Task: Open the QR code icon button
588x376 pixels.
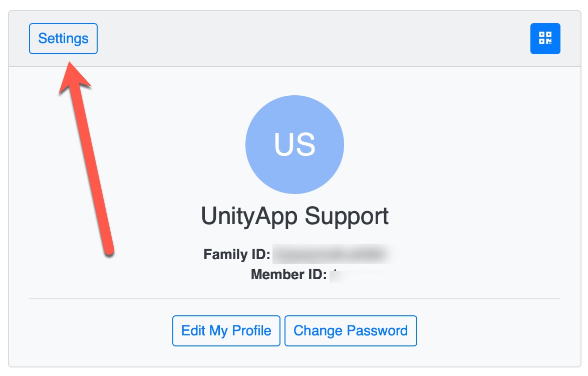Action: click(x=545, y=39)
